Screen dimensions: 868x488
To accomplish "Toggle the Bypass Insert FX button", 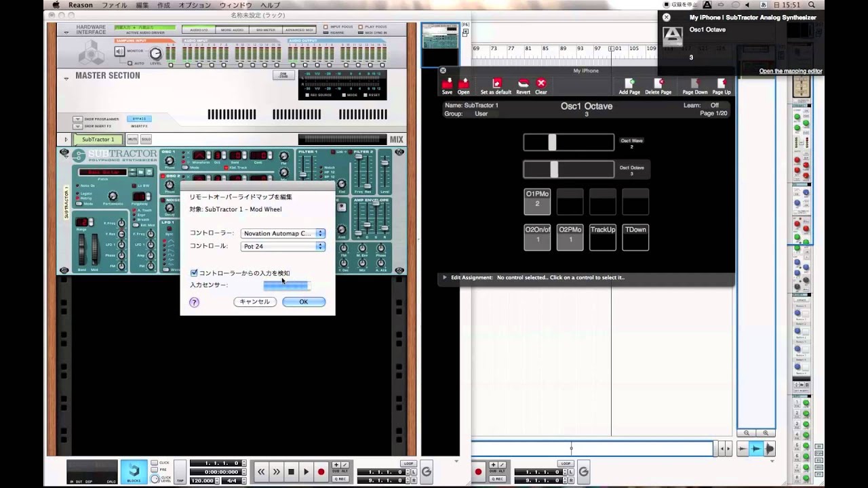I will tap(139, 119).
